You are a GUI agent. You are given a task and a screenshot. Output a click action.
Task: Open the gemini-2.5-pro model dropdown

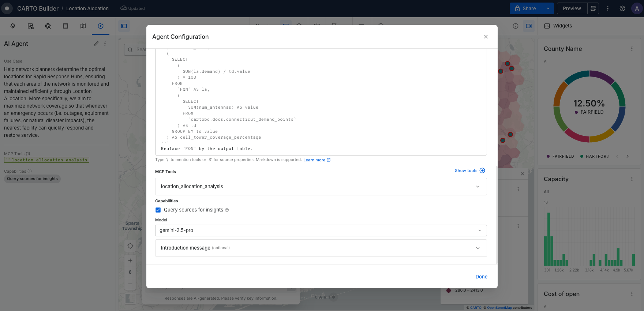coord(321,231)
